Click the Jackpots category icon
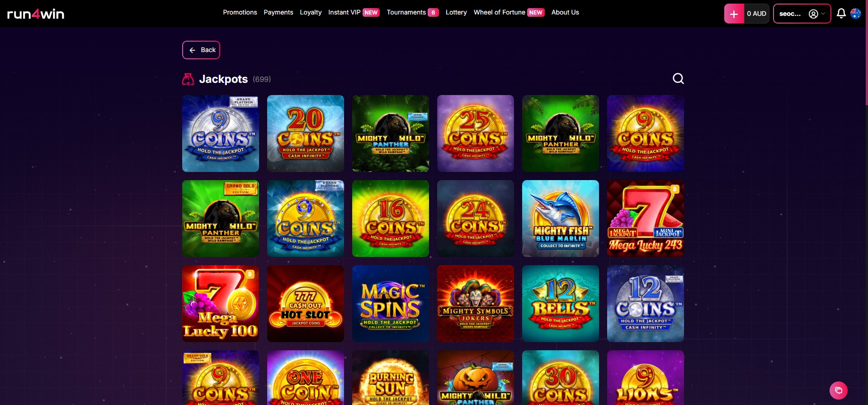Viewport: 868px width, 405px height. point(188,79)
